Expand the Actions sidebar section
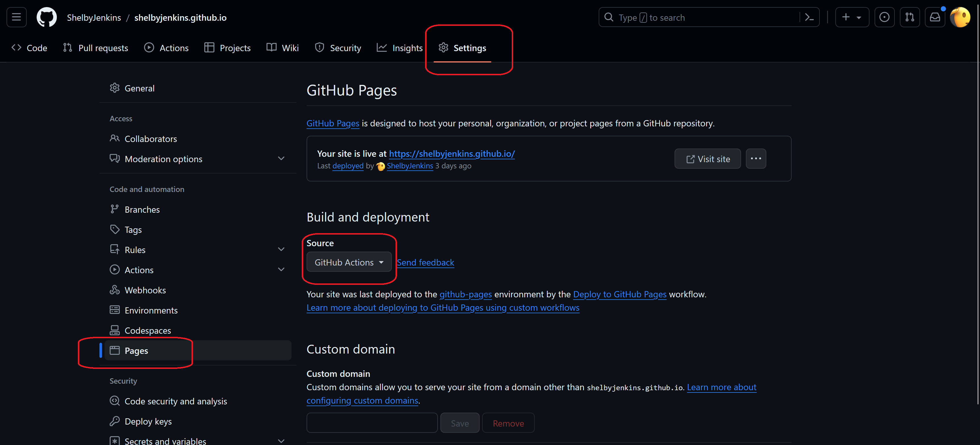 281,270
